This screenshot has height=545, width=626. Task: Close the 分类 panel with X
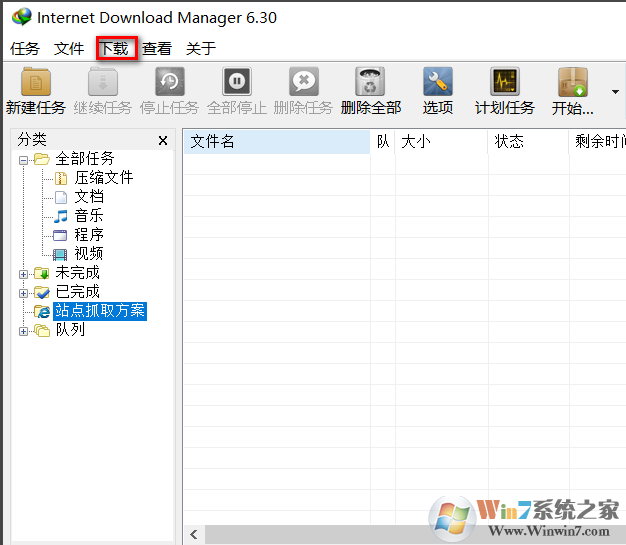(x=163, y=141)
